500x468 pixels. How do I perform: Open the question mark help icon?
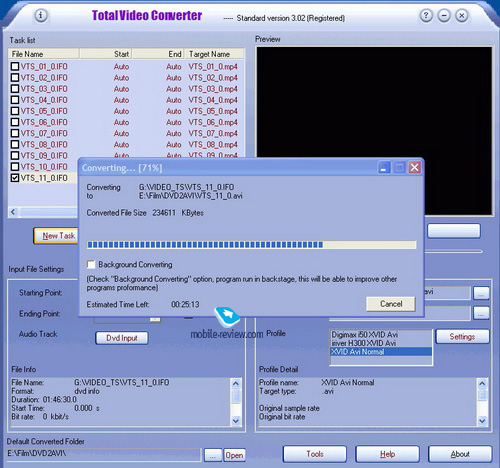point(426,15)
